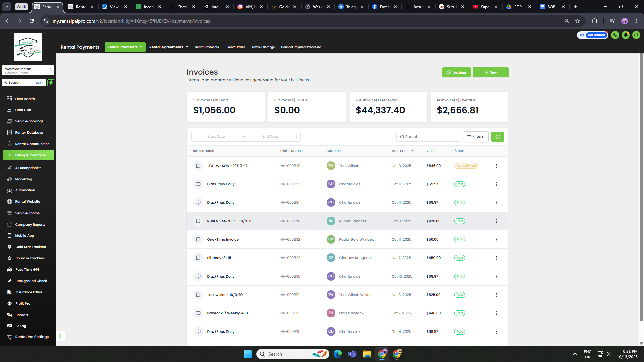Click the invoices Search input field

point(428,137)
